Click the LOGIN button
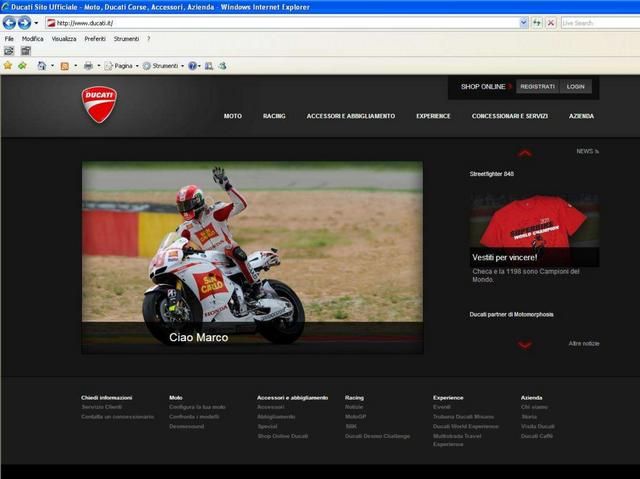 point(576,86)
